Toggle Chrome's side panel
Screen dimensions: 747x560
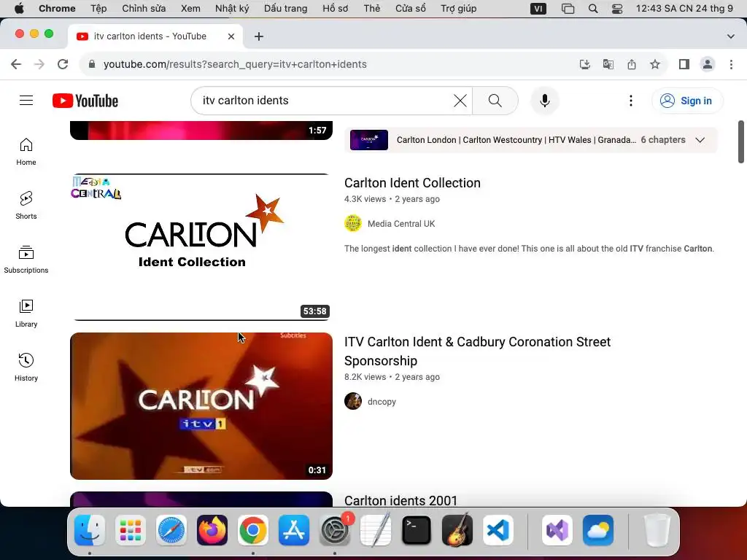684,64
